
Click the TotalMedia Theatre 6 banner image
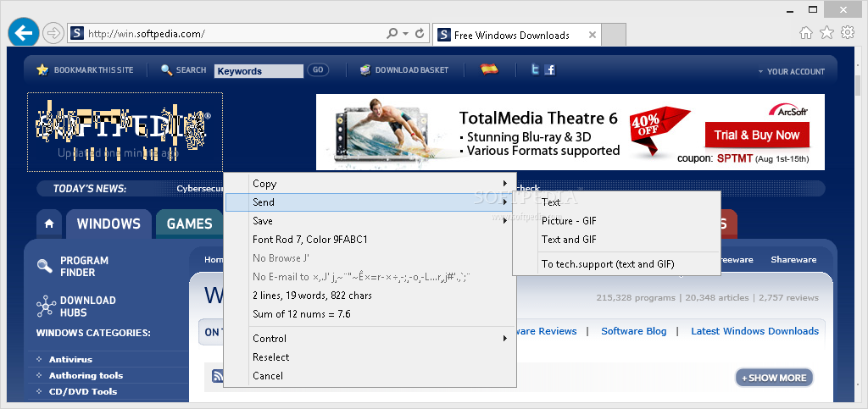pyautogui.click(x=570, y=132)
